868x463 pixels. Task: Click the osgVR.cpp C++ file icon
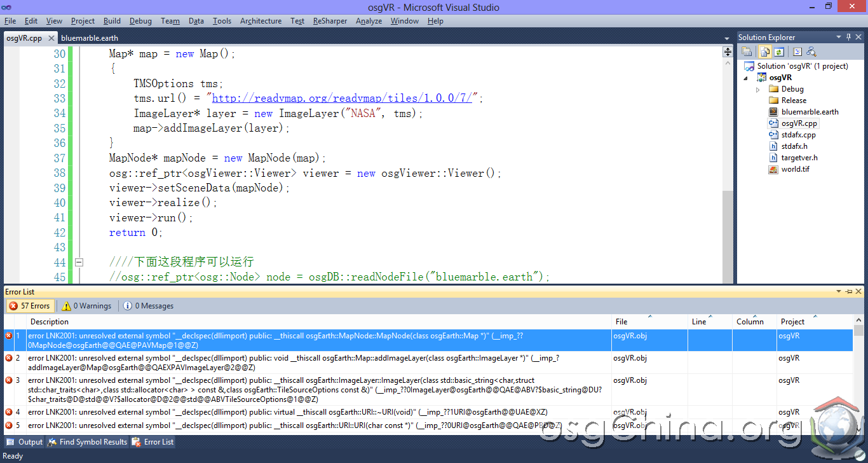click(773, 123)
